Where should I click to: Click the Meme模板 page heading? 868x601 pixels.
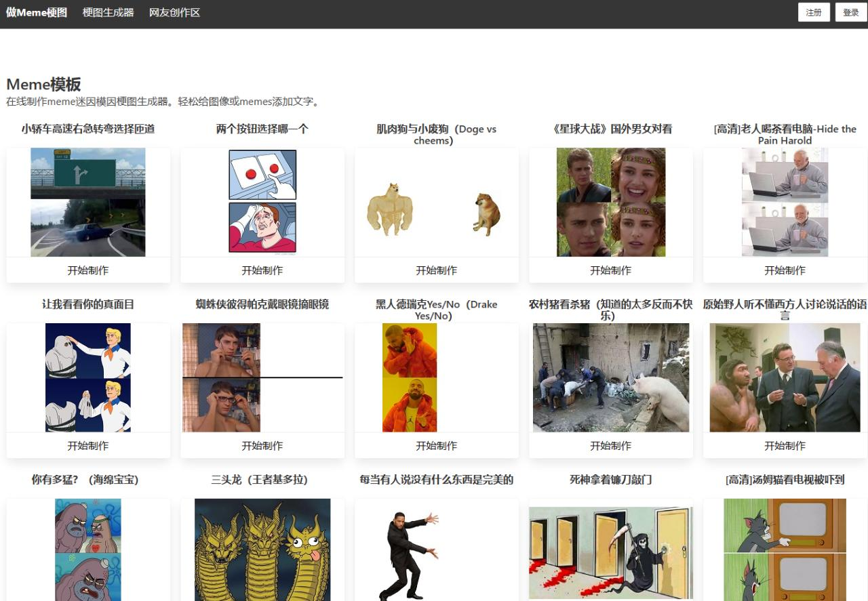click(x=43, y=84)
